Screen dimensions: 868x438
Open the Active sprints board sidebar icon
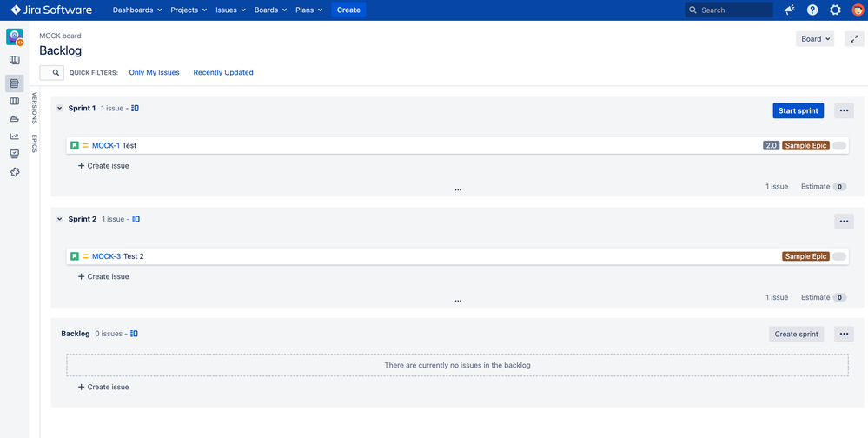tap(15, 102)
